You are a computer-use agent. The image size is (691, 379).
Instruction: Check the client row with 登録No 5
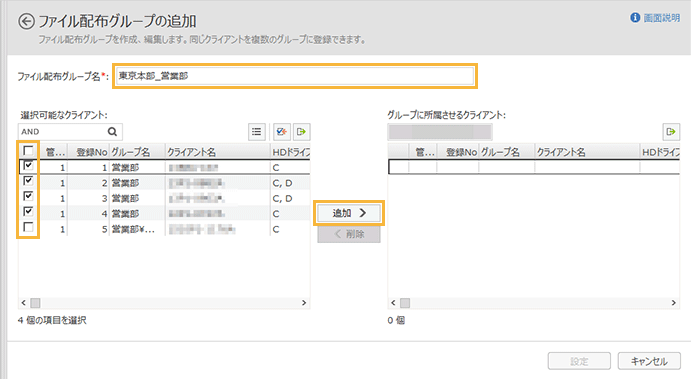(28, 227)
